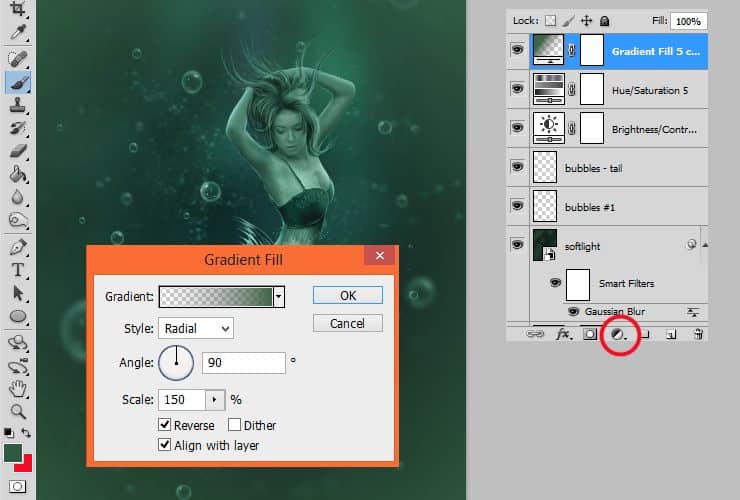740x500 pixels.
Task: Uncheck the Reverse checkbox
Action: tap(165, 425)
